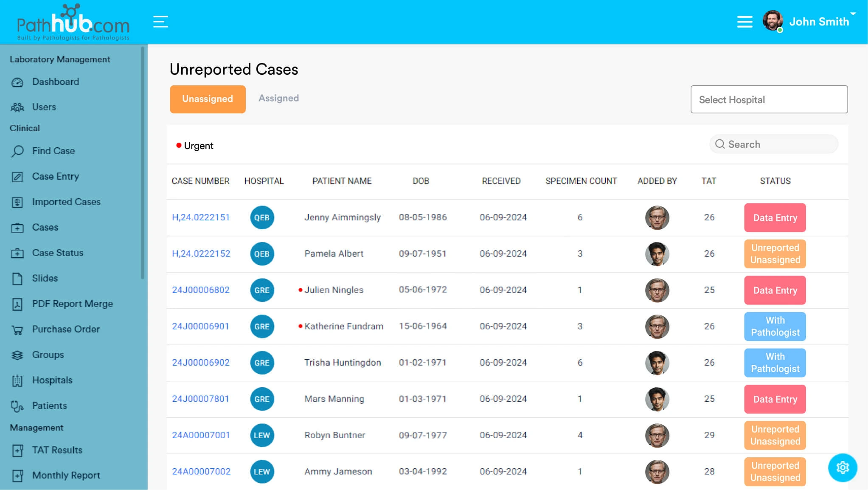Access PDF Report Merge tool
The height and width of the screenshot is (490, 868).
(x=72, y=304)
